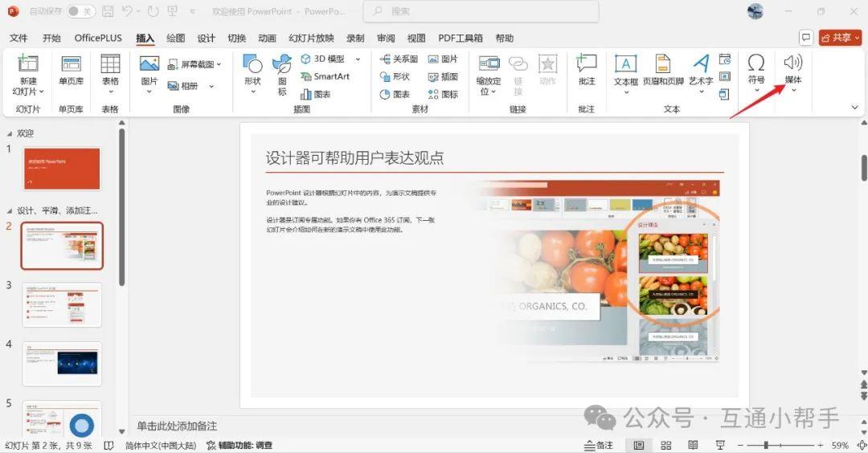Image resolution: width=868 pixels, height=453 pixels.
Task: Expand the 屏幕截图 dropdown arrow
Action: click(219, 65)
